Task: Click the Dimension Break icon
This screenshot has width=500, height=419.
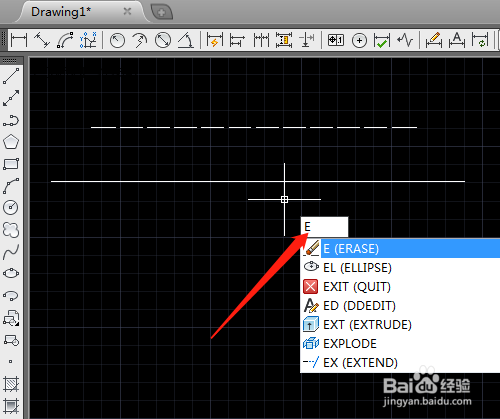Action: tap(307, 40)
